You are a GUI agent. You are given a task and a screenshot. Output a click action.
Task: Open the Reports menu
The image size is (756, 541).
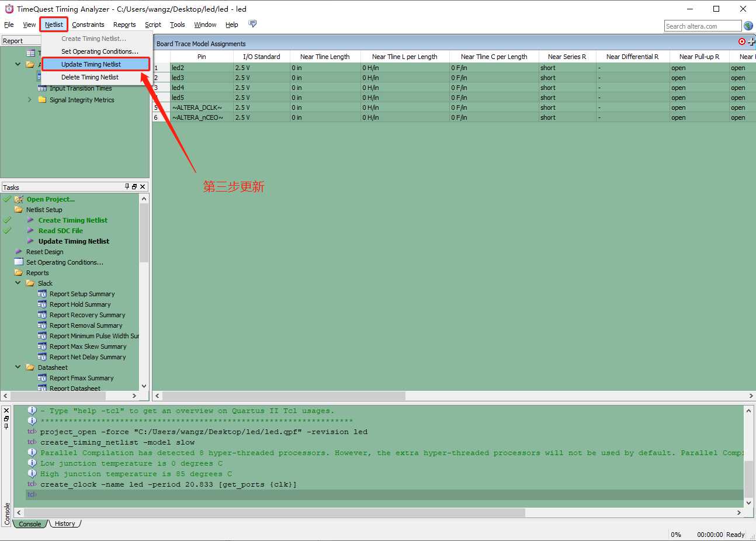pos(124,25)
